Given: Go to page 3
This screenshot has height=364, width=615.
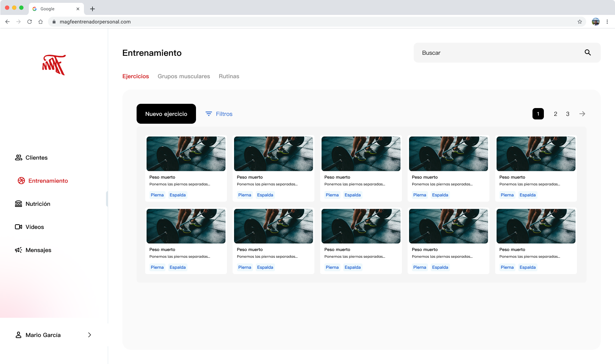Looking at the screenshot, I should click(x=568, y=114).
